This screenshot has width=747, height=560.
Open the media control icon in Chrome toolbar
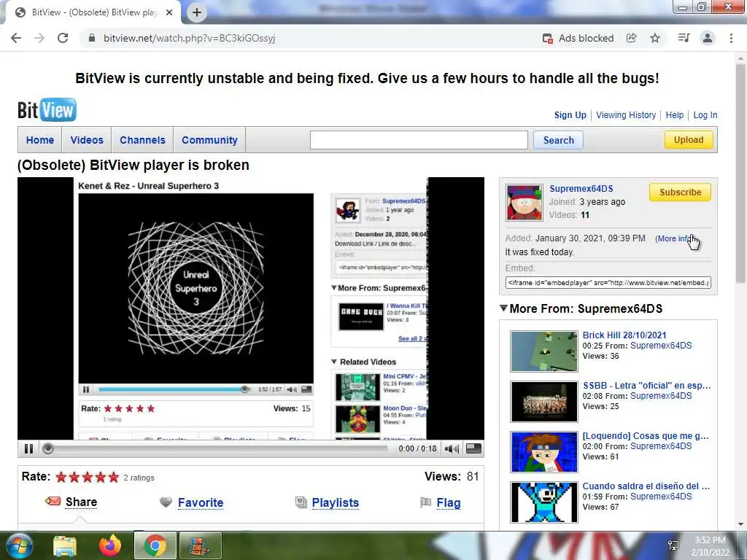tap(684, 38)
